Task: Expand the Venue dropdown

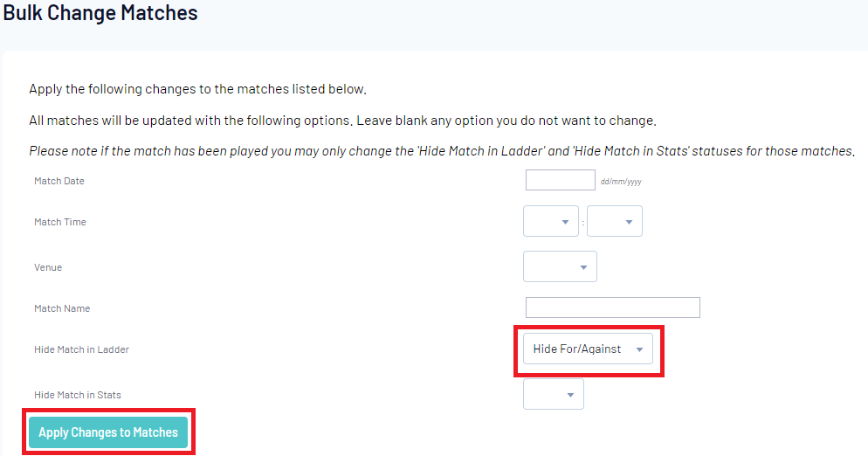Action: point(560,266)
